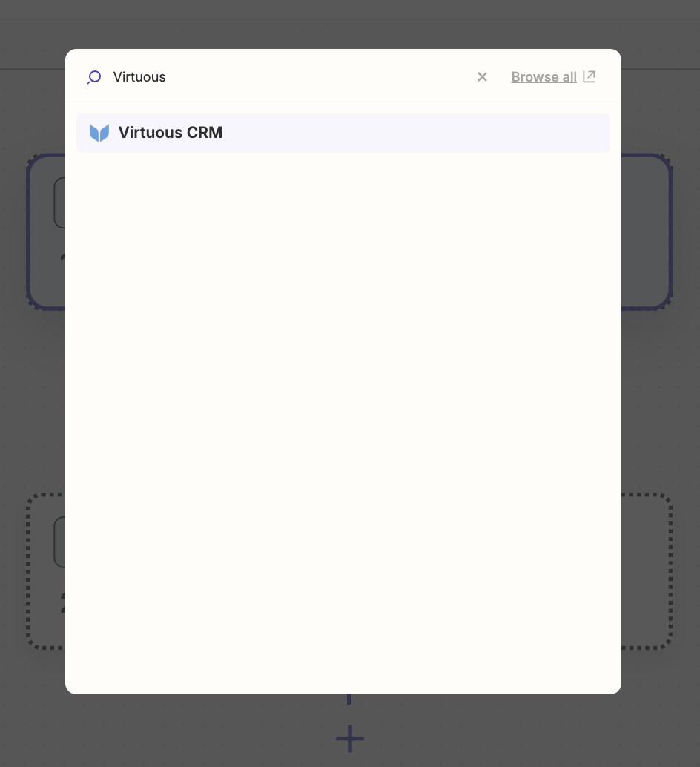Select the Virtuous CRM search result
The height and width of the screenshot is (767, 700).
pos(343,133)
